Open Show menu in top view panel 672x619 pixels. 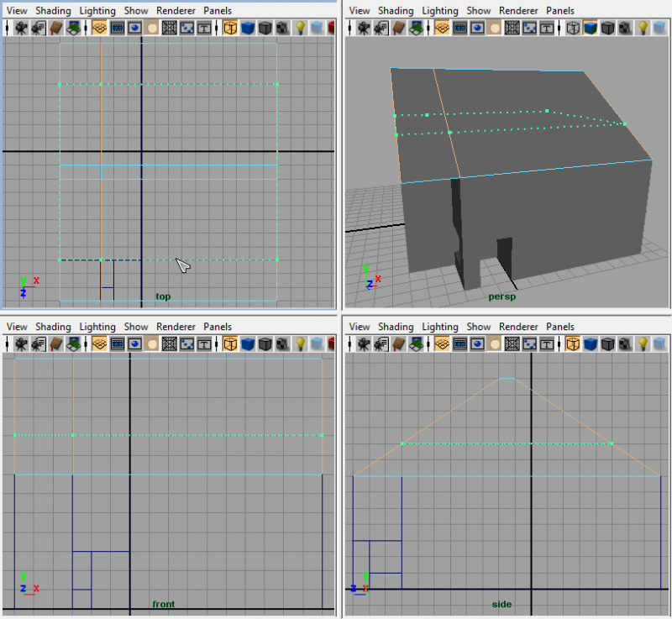[x=135, y=11]
